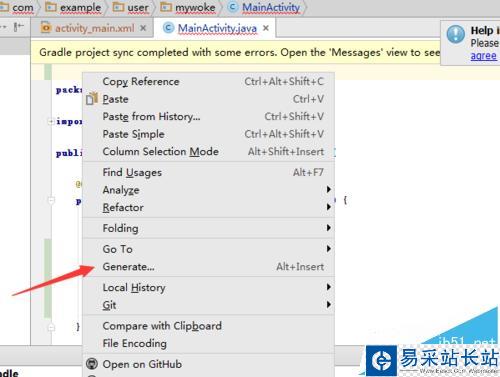Choose File Encoding option
The image size is (500, 377).
tap(208, 343)
